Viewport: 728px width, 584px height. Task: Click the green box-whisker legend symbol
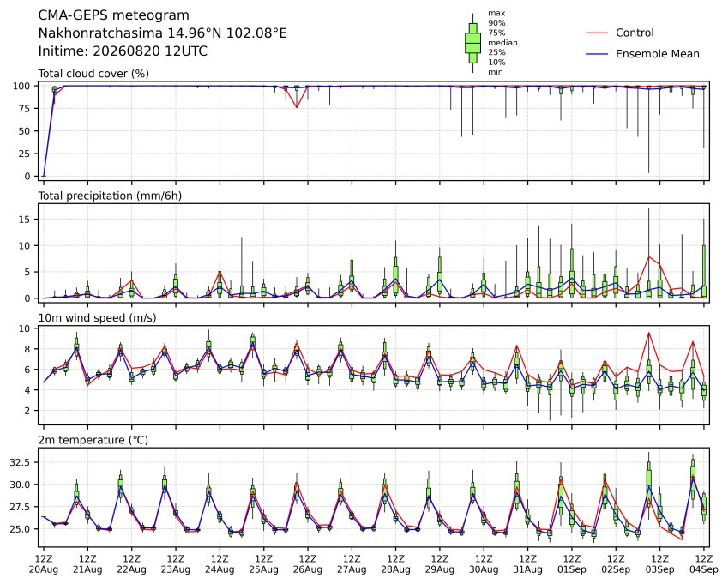click(473, 43)
